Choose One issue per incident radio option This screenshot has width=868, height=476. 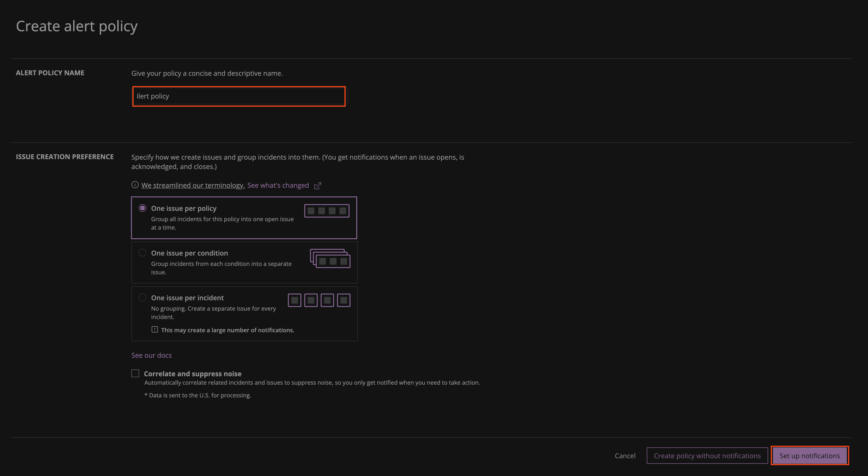[x=143, y=298]
